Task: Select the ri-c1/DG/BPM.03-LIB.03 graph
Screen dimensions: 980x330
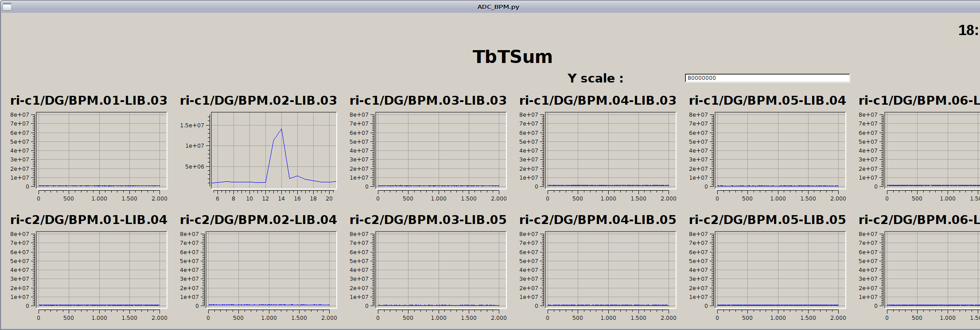Action: (x=441, y=150)
